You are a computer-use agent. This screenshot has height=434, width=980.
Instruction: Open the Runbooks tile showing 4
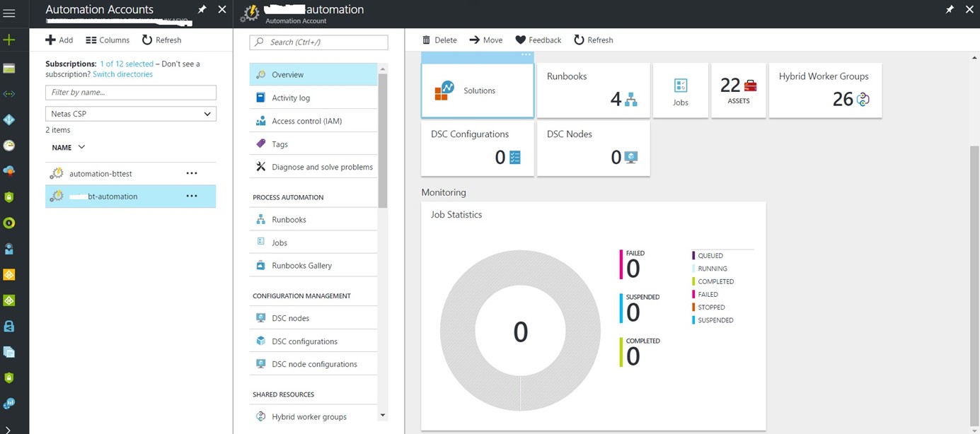[x=593, y=90]
